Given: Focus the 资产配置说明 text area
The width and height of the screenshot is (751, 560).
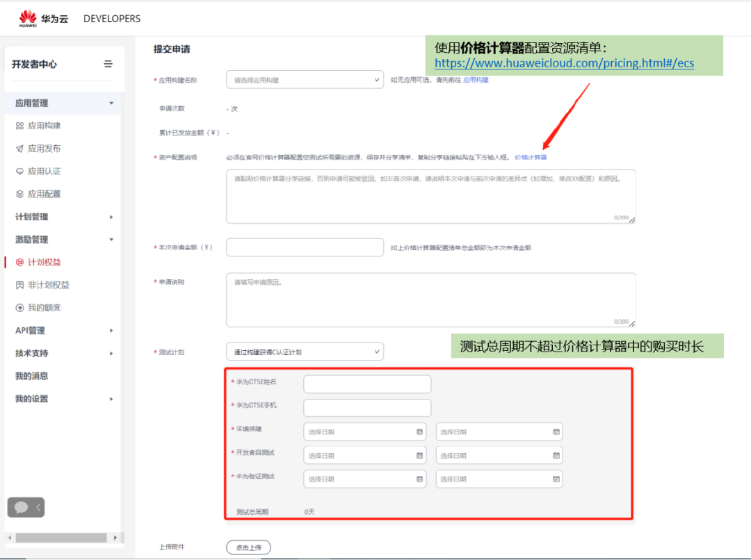Looking at the screenshot, I should click(431, 196).
